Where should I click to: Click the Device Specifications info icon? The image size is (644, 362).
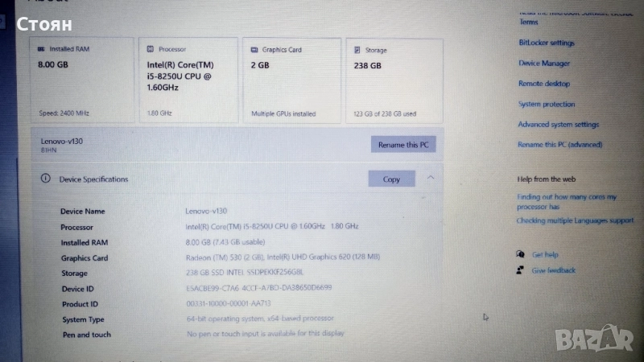click(46, 179)
